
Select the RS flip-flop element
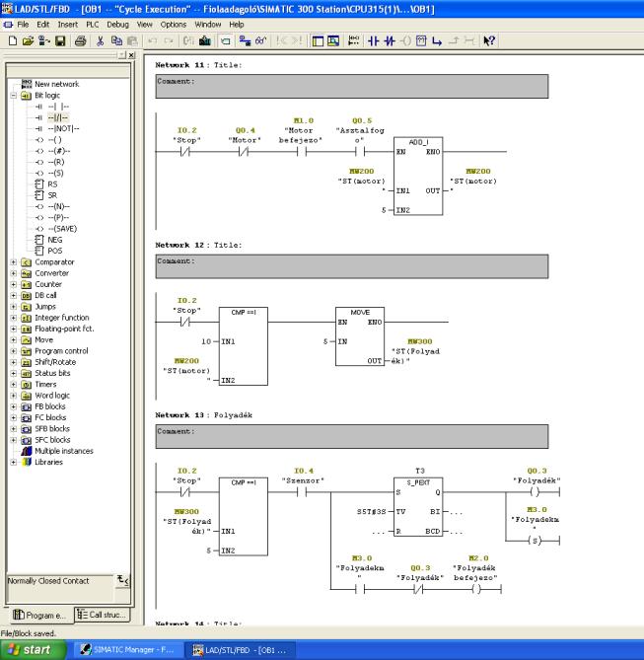click(x=52, y=184)
